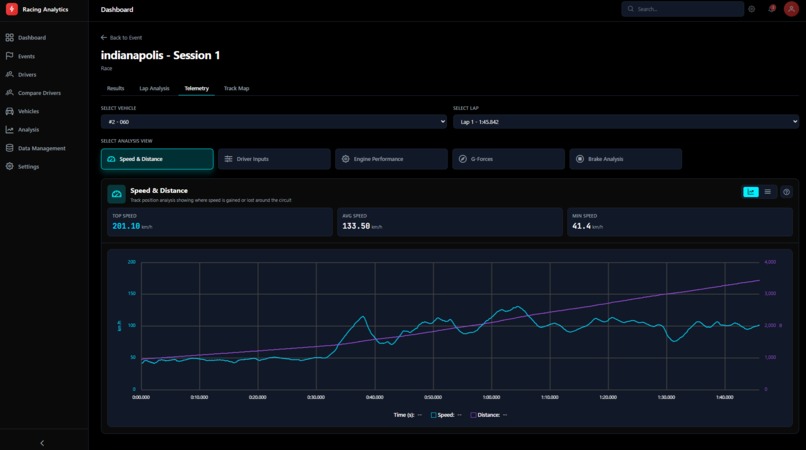Open the Select Vehicle dropdown

(x=273, y=122)
